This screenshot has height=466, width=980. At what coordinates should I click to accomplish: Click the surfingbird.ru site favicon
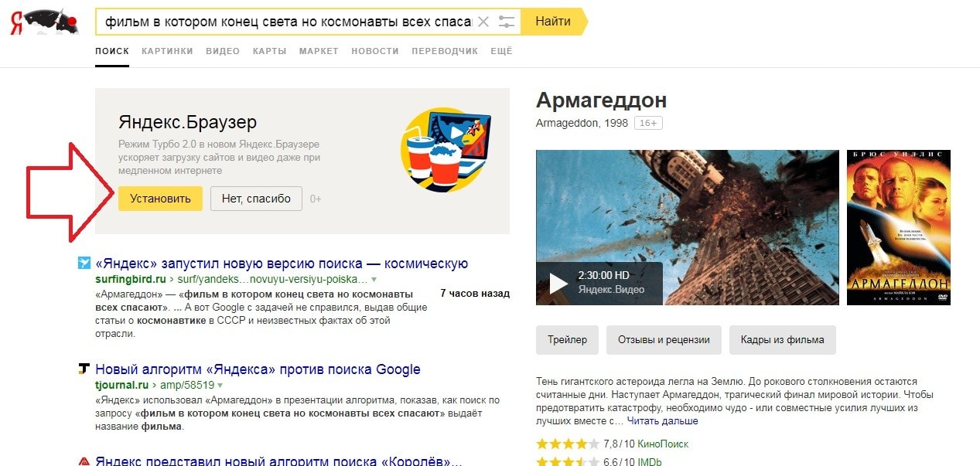[84, 264]
